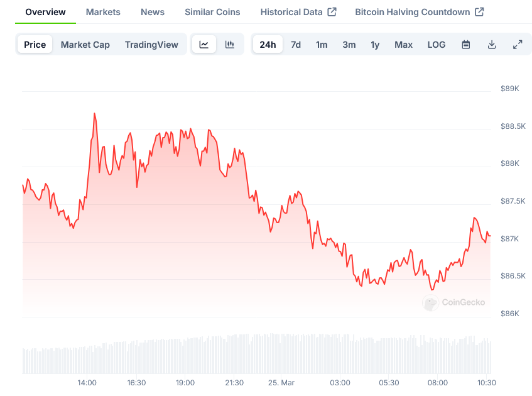Download chart data icon
This screenshot has width=532, height=396.
[x=492, y=45]
